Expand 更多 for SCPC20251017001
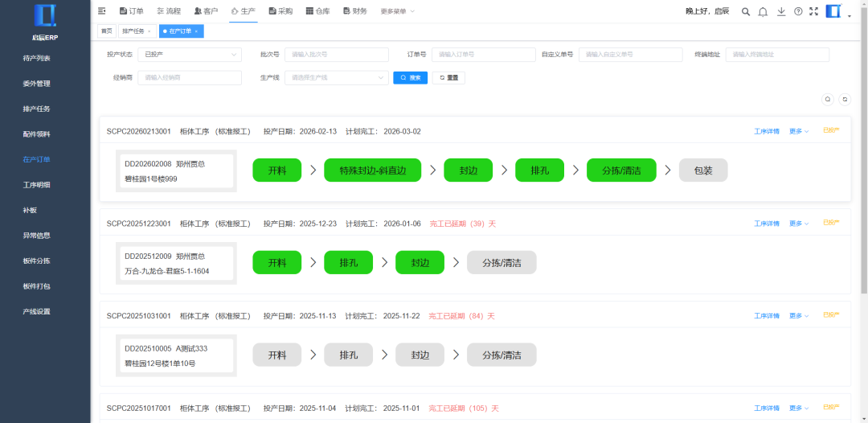This screenshot has width=868, height=423. click(x=799, y=408)
